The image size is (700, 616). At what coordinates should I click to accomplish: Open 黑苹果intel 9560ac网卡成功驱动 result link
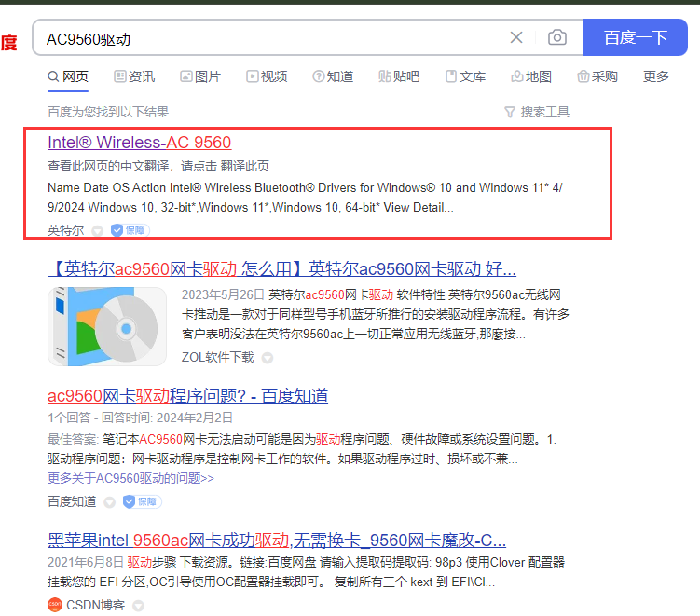click(276, 541)
